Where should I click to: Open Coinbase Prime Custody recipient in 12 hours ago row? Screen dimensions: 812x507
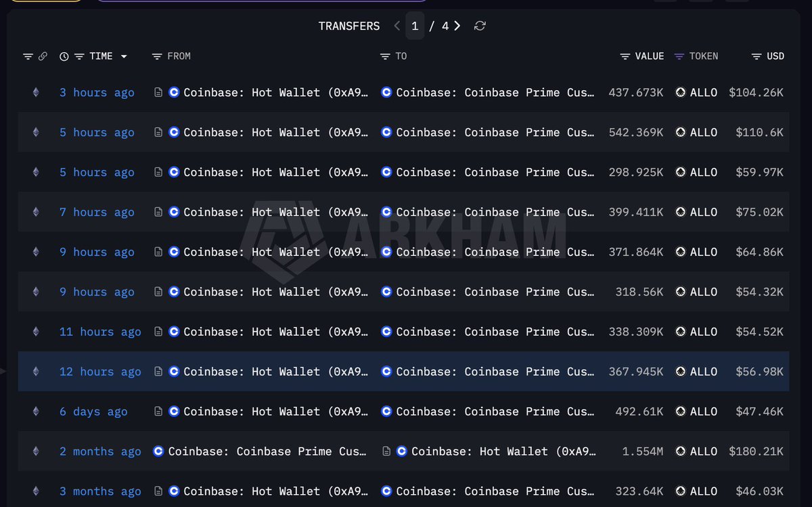[495, 372]
